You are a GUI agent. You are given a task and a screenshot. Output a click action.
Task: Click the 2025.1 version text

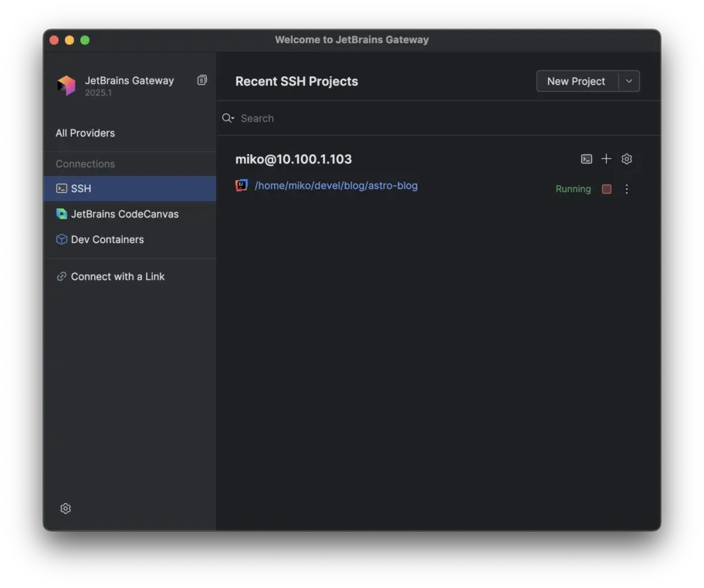(98, 93)
